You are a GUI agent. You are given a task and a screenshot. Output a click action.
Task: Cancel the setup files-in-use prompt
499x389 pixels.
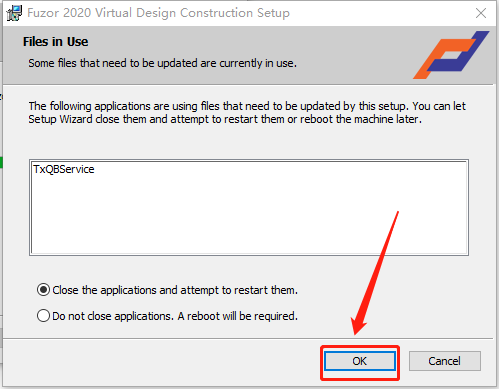click(445, 361)
